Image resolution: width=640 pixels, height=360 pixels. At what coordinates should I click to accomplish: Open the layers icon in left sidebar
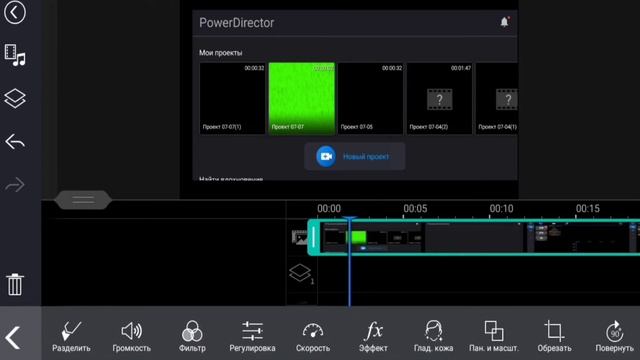15,98
